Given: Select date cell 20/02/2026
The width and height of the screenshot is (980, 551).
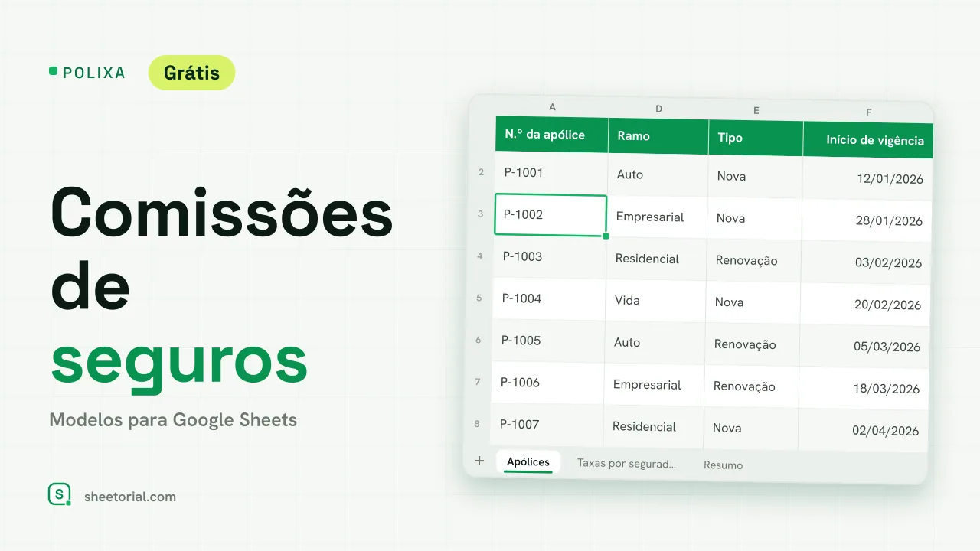Looking at the screenshot, I should point(865,305).
